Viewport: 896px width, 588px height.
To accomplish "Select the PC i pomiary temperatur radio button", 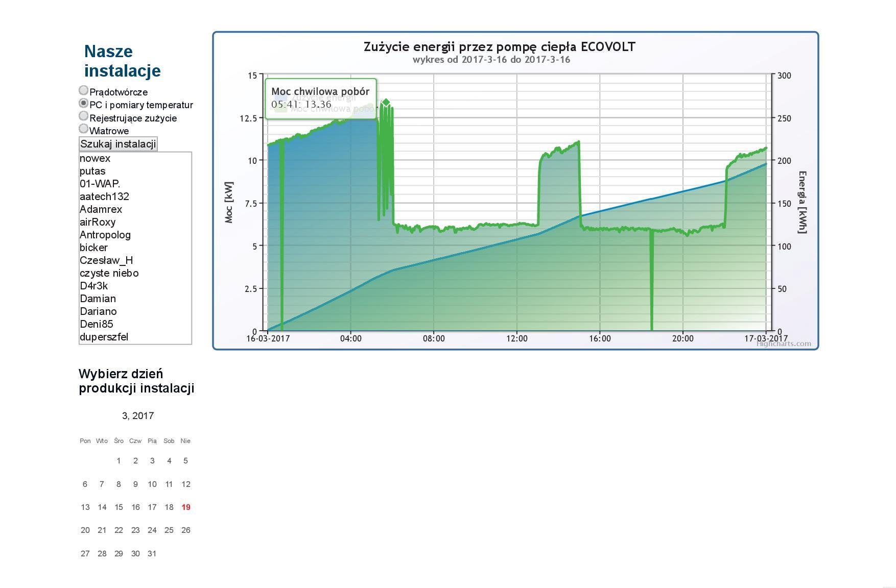I will pos(83,103).
